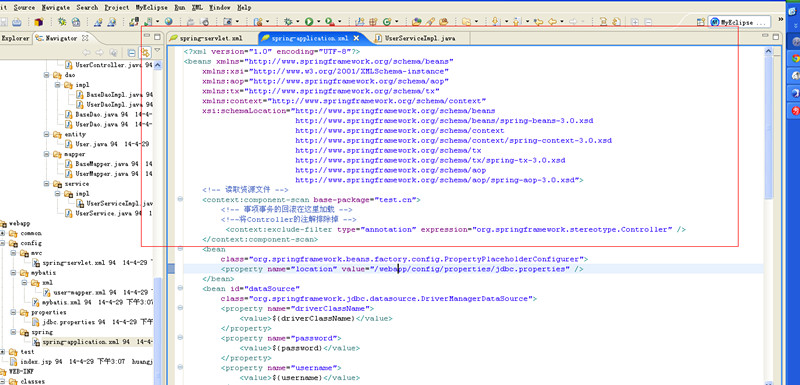
Task: Collapse the service folder
Action: pos(47,184)
